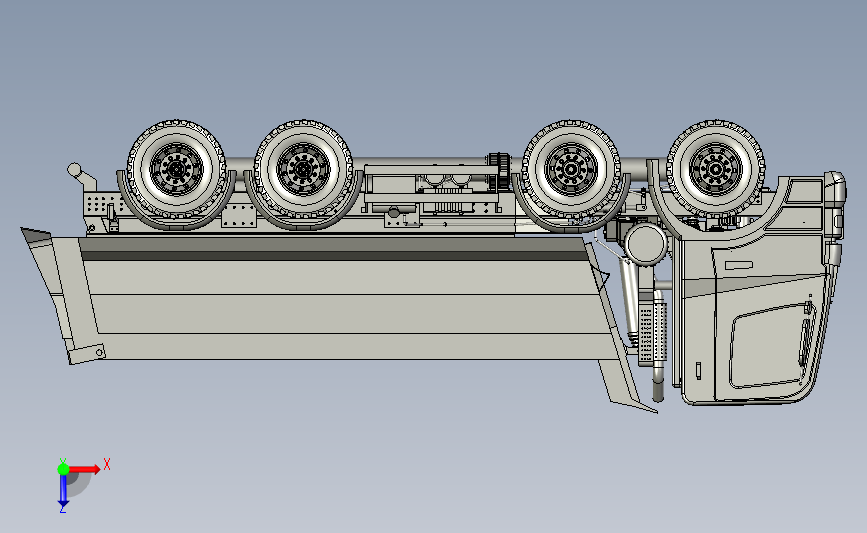Select the cab door window panel

tap(771, 345)
